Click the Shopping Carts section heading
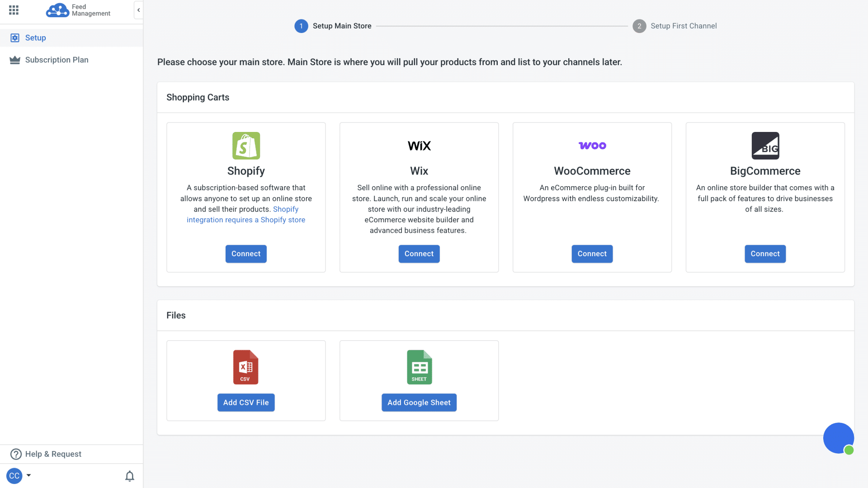This screenshot has height=488, width=868. pos(198,98)
